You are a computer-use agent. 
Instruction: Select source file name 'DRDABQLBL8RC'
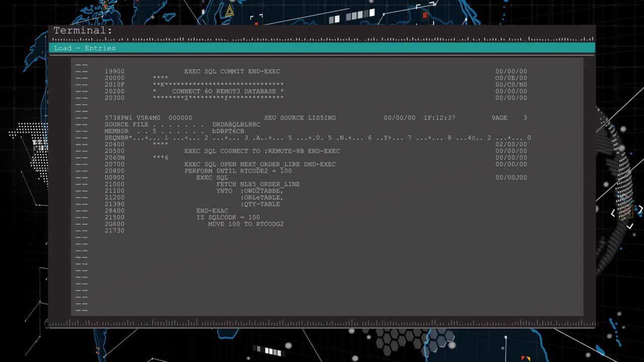coord(236,124)
